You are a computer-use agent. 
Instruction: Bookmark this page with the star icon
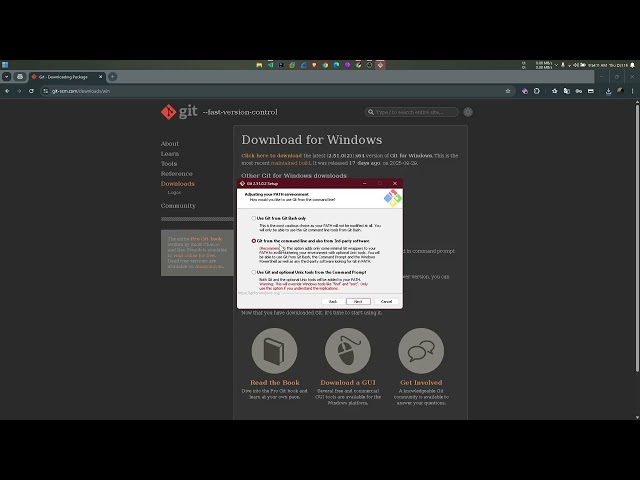[x=508, y=91]
